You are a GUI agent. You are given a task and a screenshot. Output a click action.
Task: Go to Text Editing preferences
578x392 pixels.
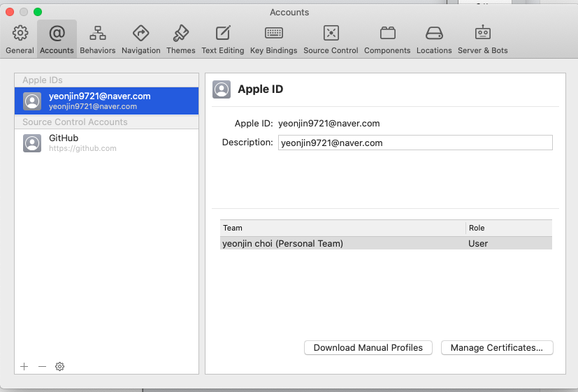click(223, 40)
